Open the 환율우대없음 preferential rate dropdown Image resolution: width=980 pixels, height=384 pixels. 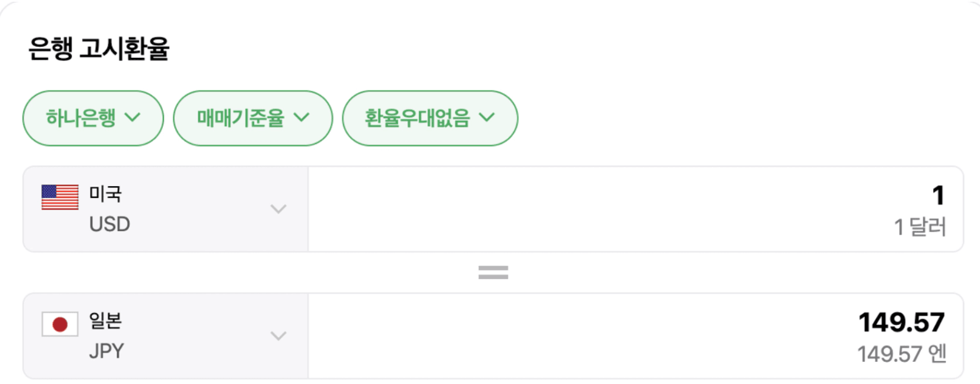tap(429, 118)
